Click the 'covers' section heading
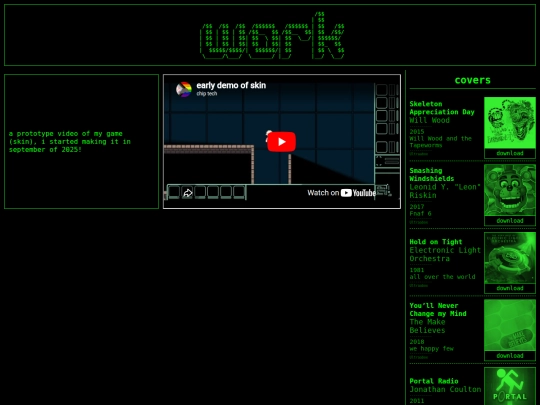This screenshot has height=405, width=540. [472, 80]
